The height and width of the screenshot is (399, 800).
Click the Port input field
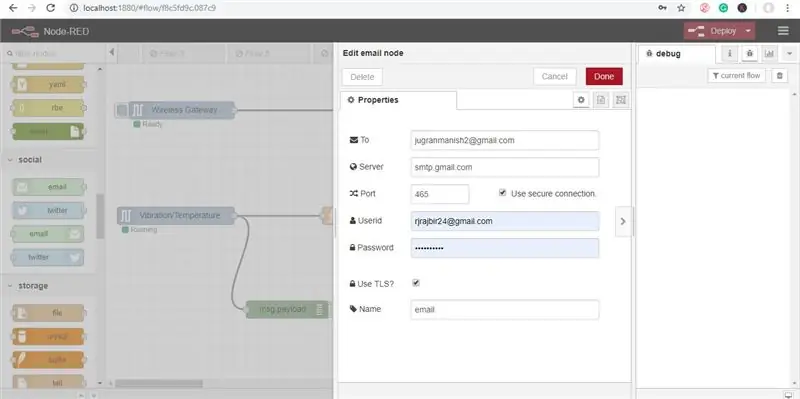[440, 194]
